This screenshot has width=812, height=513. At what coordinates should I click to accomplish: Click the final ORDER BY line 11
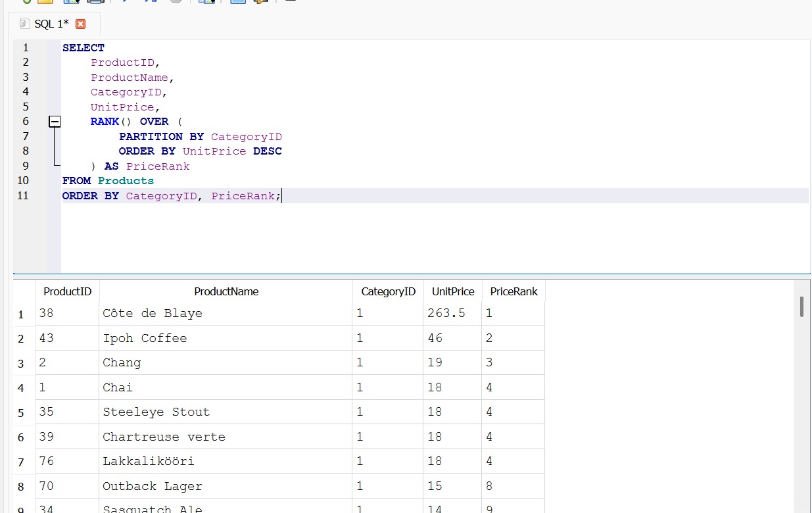(172, 196)
